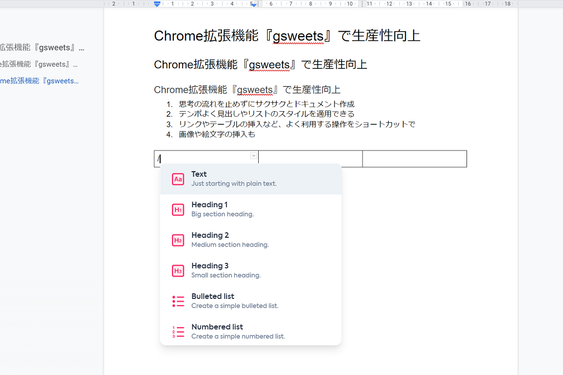Choose 'Heading 1' from the menu
The image size is (563, 375).
pyautogui.click(x=251, y=209)
